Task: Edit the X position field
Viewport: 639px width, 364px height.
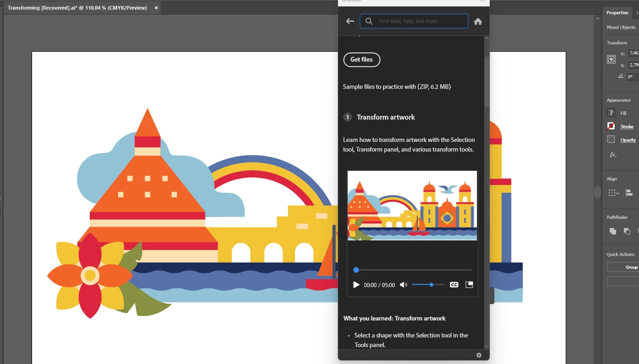Action: pos(633,54)
